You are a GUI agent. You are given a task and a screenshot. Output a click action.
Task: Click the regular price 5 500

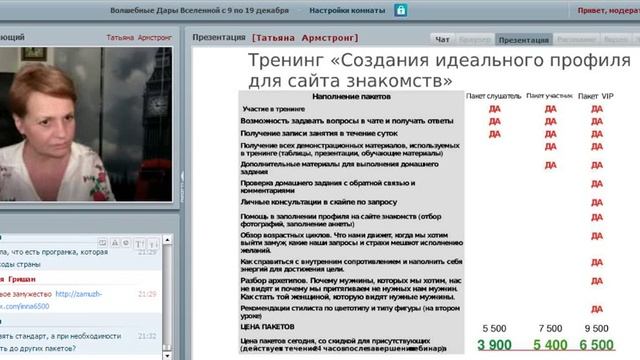click(x=494, y=329)
